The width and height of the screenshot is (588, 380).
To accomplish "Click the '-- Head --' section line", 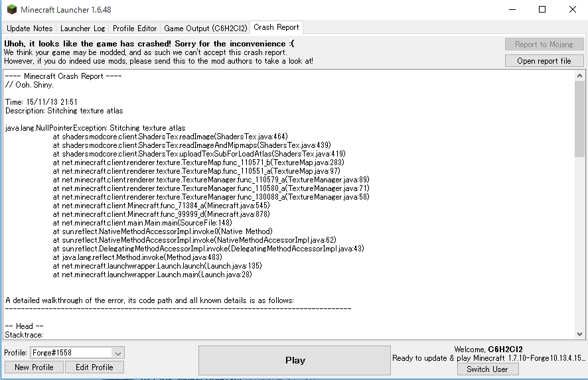I will (x=25, y=326).
